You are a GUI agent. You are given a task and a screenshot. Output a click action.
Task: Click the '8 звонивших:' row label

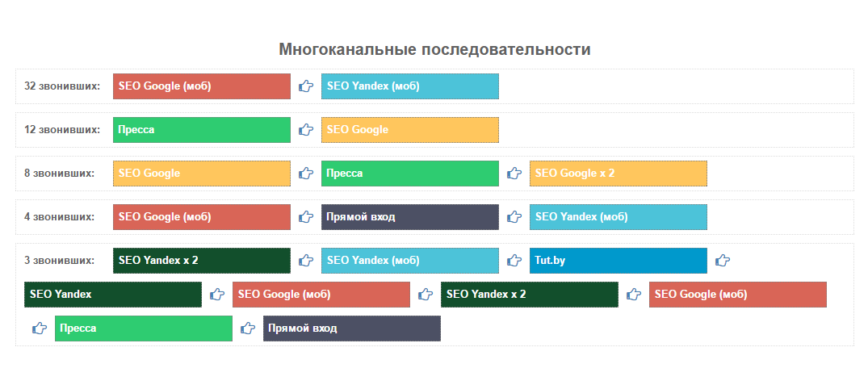point(59,174)
